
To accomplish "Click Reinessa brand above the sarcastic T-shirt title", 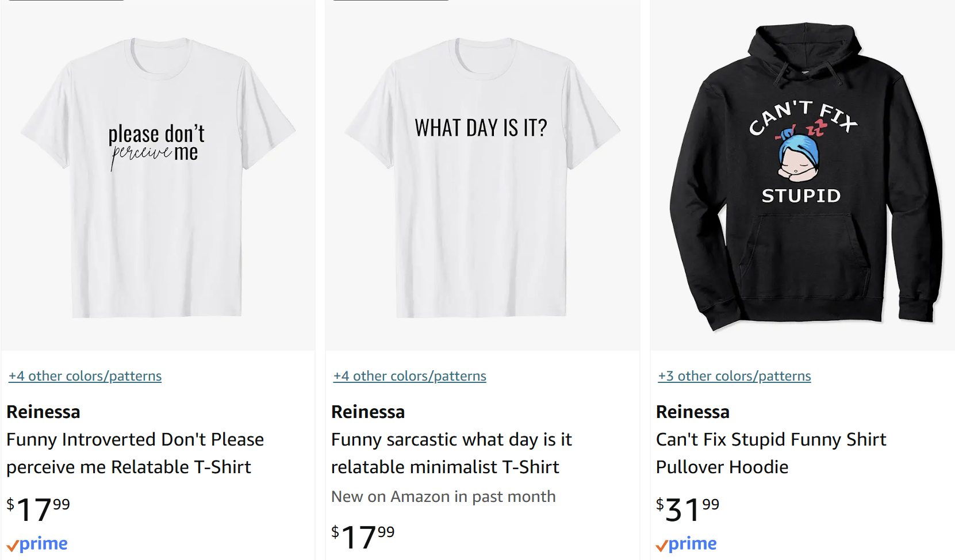I will (x=368, y=412).
